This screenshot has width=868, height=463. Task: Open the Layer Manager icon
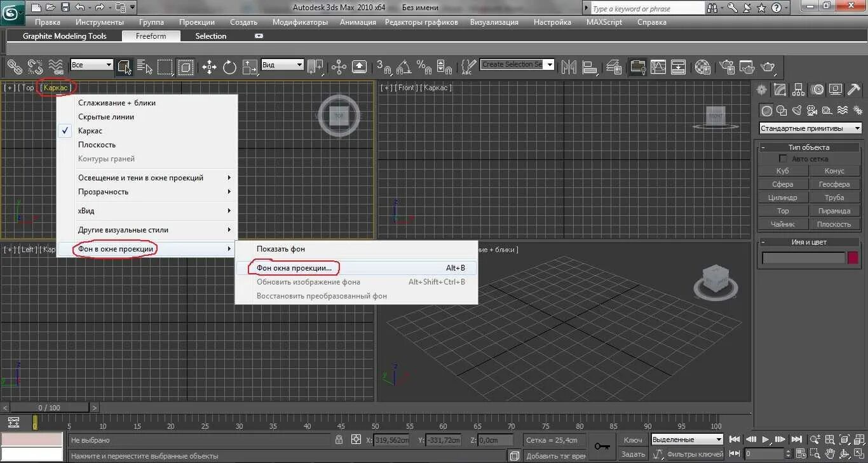[614, 66]
